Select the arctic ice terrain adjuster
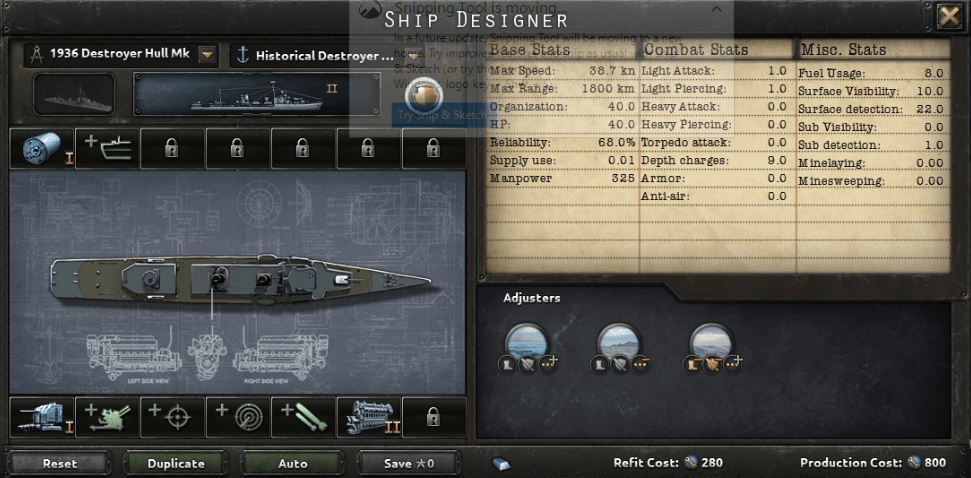The image size is (971, 478). (x=712, y=342)
